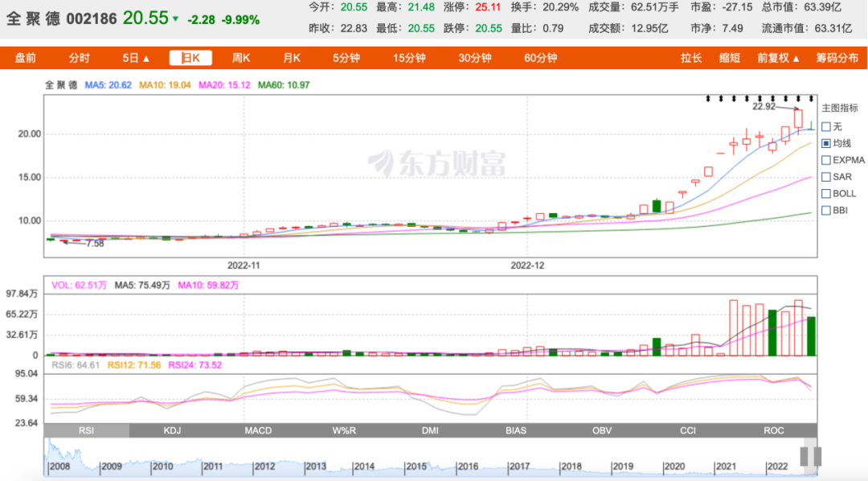
Task: Switch sub-indicator to KDJ
Action: [172, 430]
